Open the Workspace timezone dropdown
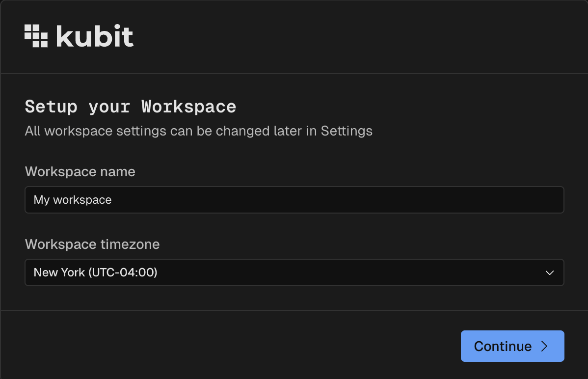The width and height of the screenshot is (588, 379). (294, 272)
